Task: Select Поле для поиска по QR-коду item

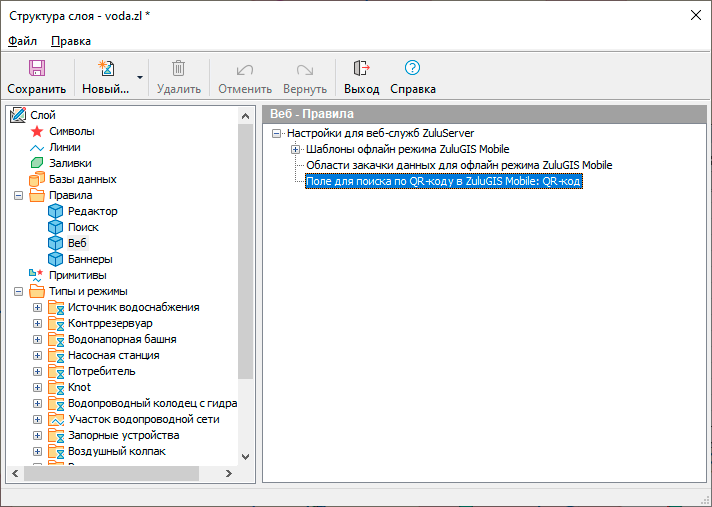Action: (x=443, y=181)
